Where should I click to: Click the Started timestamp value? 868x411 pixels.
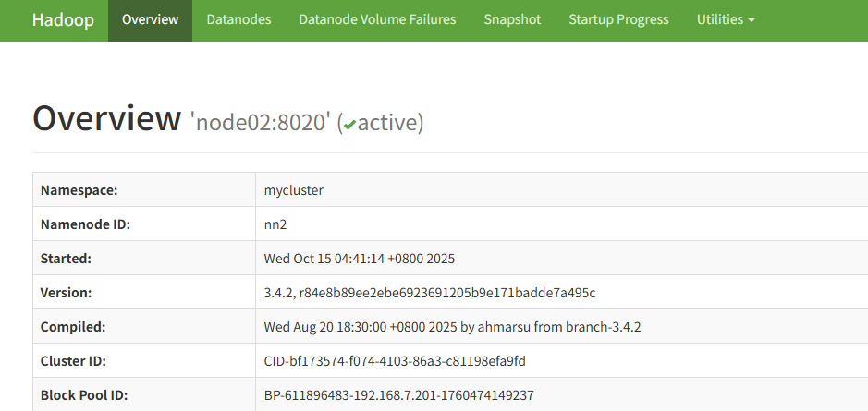tap(360, 259)
